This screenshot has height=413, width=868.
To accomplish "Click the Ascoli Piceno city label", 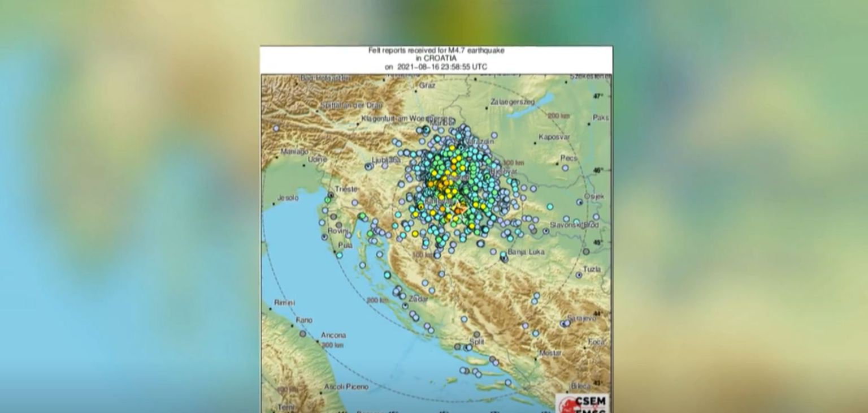I will click(x=346, y=387).
